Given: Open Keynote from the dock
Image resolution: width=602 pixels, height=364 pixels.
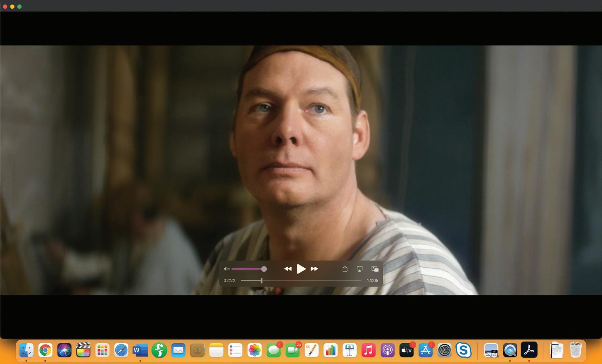Looking at the screenshot, I should tap(350, 351).
